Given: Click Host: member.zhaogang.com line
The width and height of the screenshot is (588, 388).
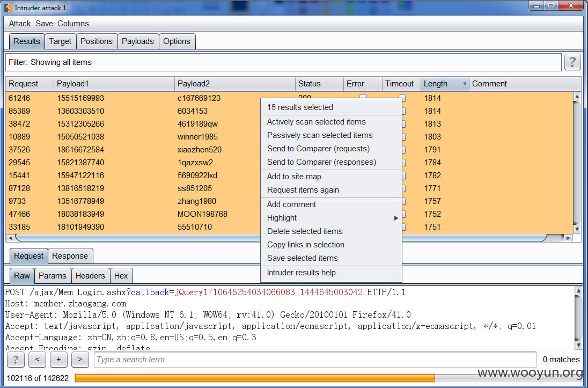Looking at the screenshot, I should 65,304.
